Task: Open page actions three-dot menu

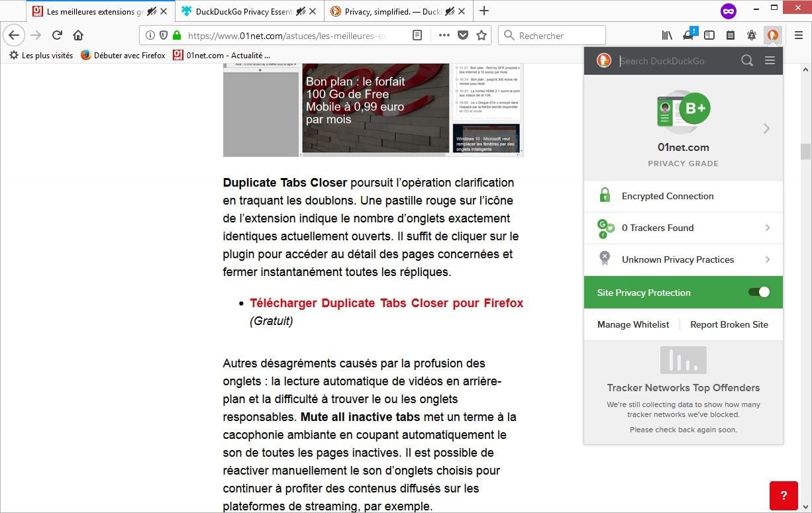Action: click(444, 35)
